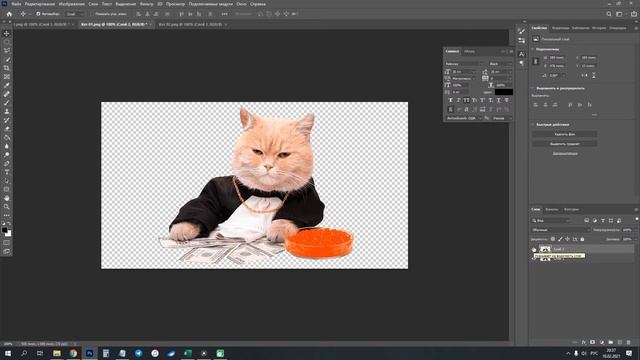Click the Слой 2 layer thumbnail
The width and height of the screenshot is (640, 360).
[x=545, y=249]
